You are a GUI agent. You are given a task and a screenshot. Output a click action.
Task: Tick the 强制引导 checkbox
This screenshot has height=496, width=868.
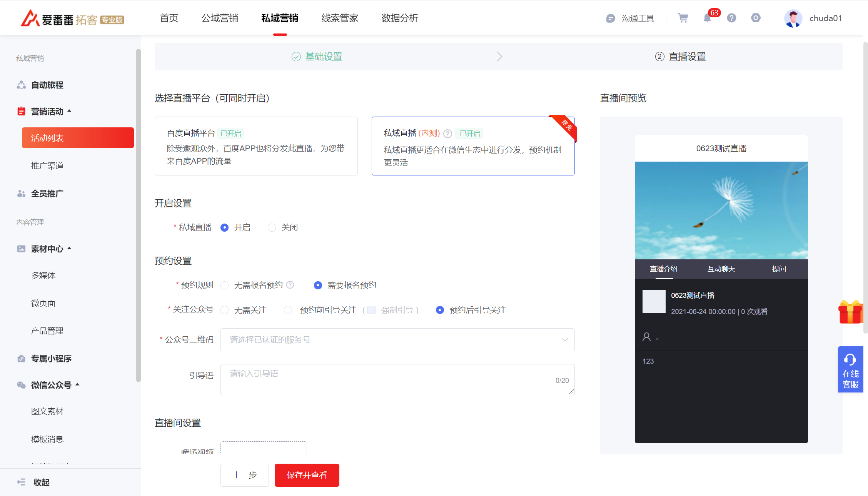(371, 310)
